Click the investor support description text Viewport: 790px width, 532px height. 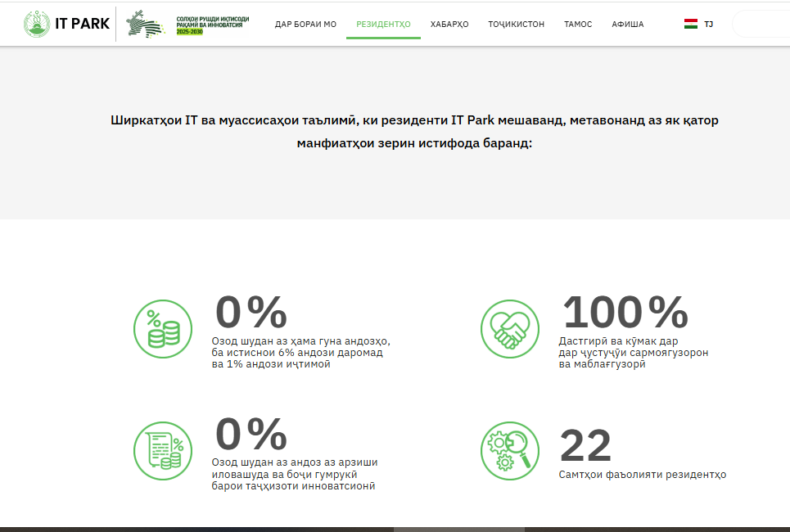pos(633,353)
